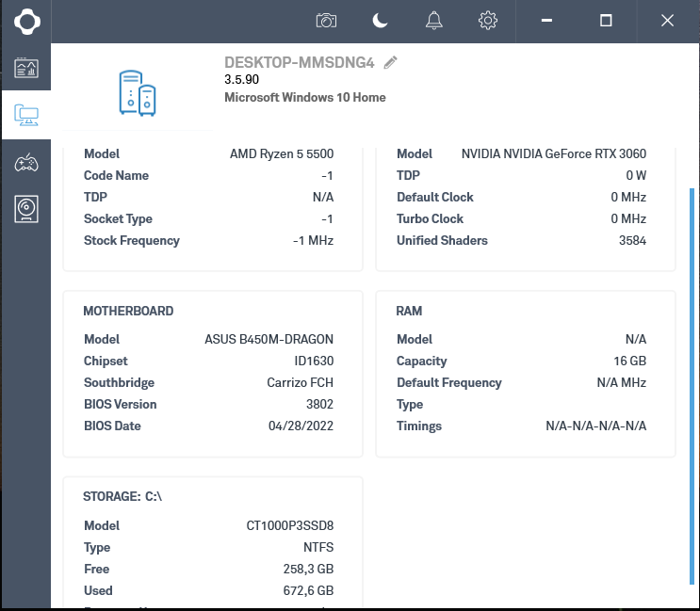Viewport: 700px width, 611px height.
Task: Click Unified Shaders value 3584
Action: (x=632, y=240)
